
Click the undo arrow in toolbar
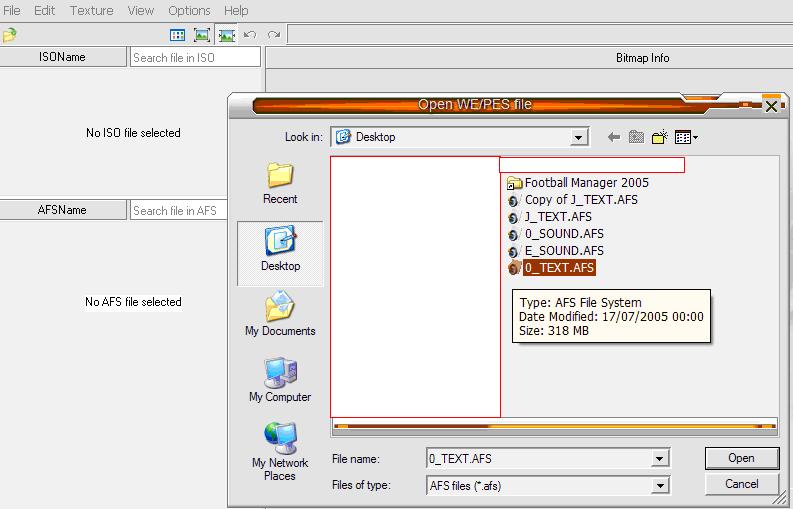click(250, 35)
